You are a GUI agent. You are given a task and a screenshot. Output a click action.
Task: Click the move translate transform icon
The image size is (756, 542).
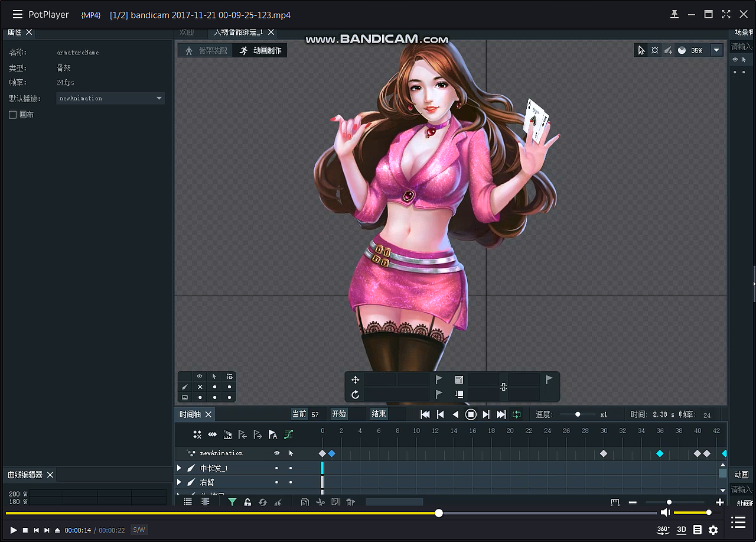[355, 380]
